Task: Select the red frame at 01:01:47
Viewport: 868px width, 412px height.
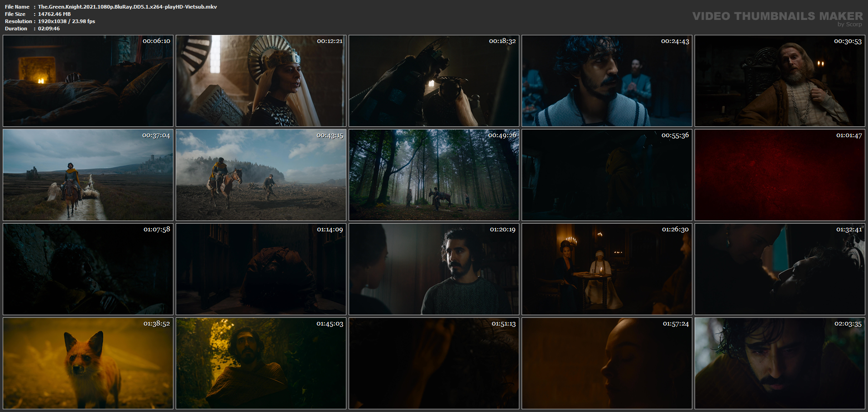Action: [x=780, y=175]
